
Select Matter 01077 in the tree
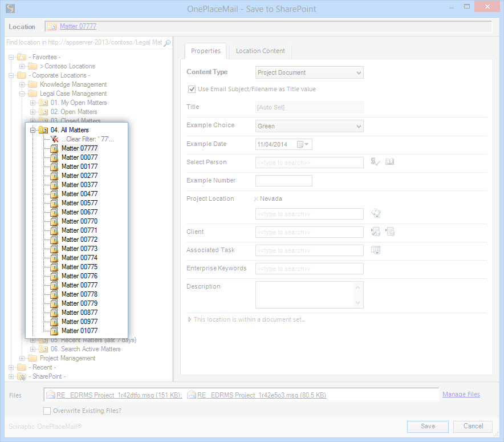79,331
